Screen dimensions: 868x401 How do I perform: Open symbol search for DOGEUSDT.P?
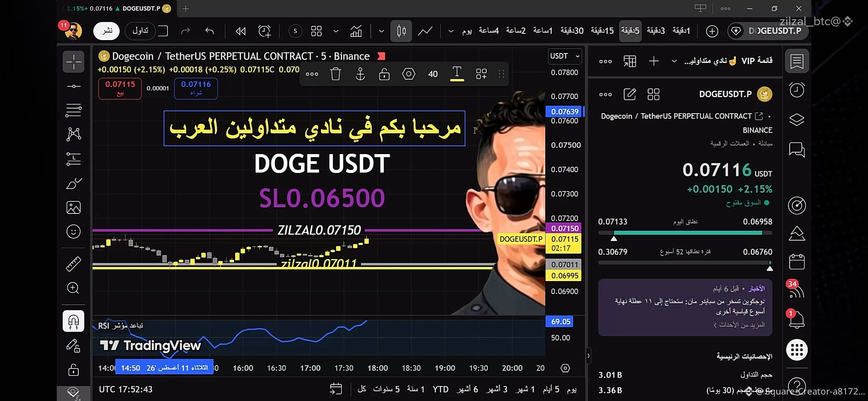[x=768, y=31]
